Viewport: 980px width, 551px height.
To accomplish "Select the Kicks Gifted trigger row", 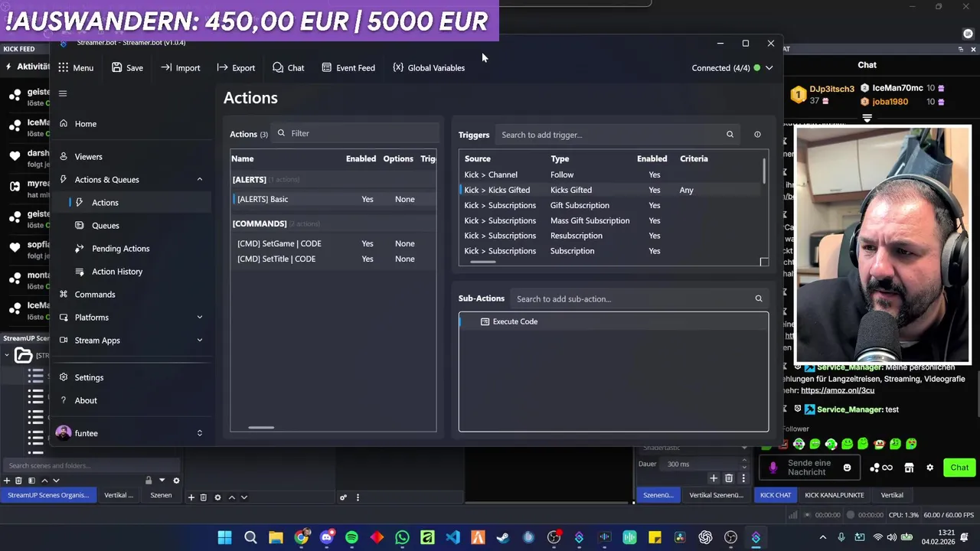I will 610,190.
